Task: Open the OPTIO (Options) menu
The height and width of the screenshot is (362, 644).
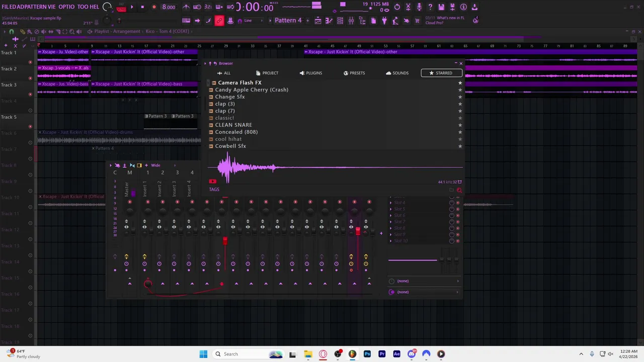Action: (x=66, y=7)
